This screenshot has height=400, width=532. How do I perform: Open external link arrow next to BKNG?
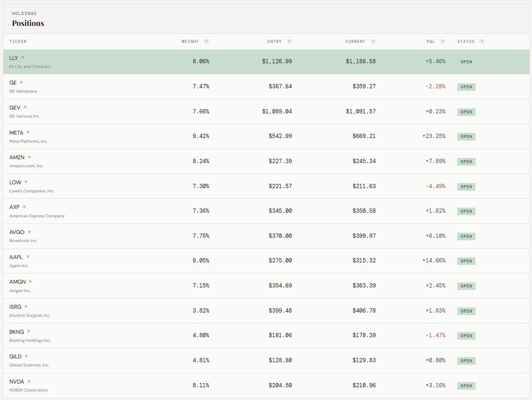click(28, 331)
